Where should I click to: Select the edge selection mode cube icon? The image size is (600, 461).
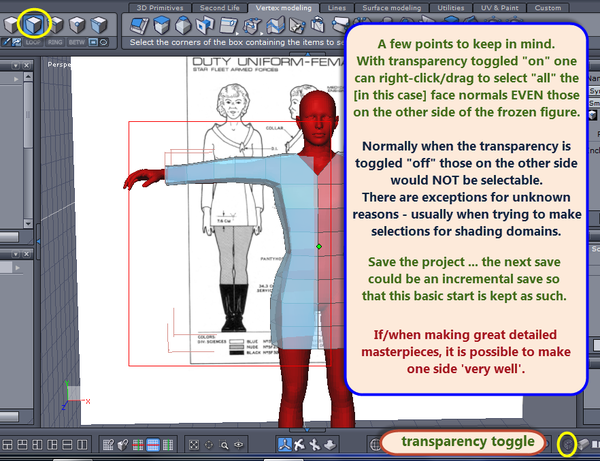tap(56, 24)
